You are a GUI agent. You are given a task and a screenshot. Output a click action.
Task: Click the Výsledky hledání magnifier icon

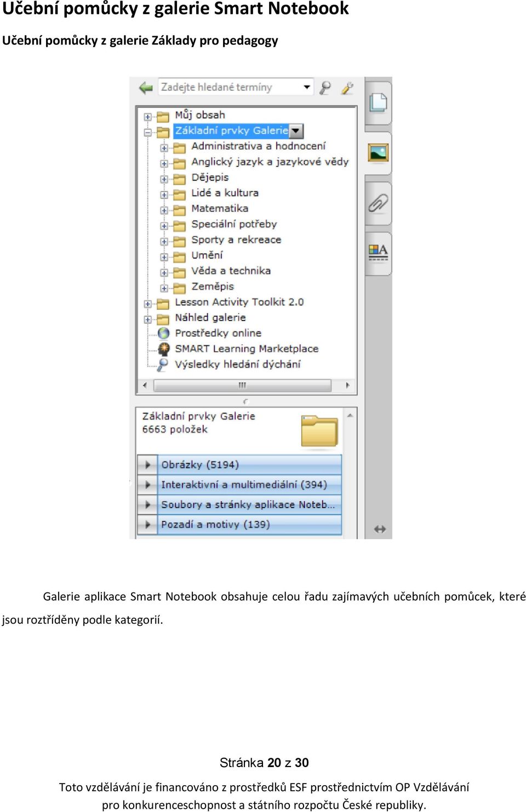[163, 365]
